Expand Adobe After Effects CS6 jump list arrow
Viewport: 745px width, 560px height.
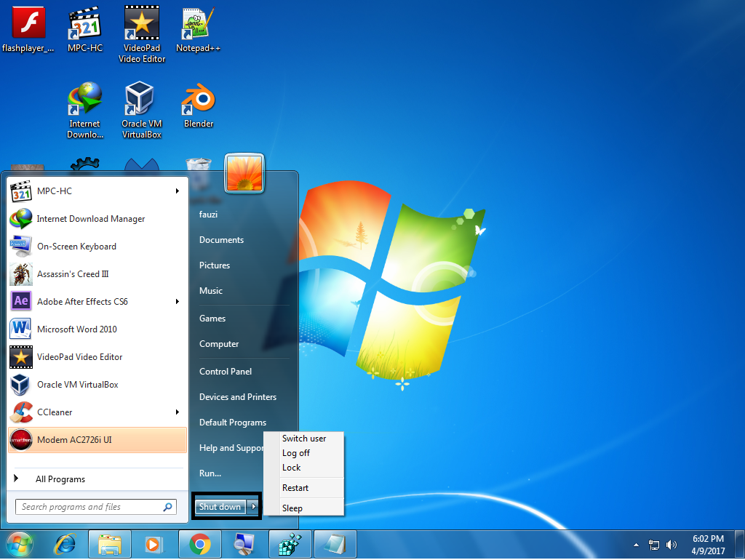(x=178, y=301)
